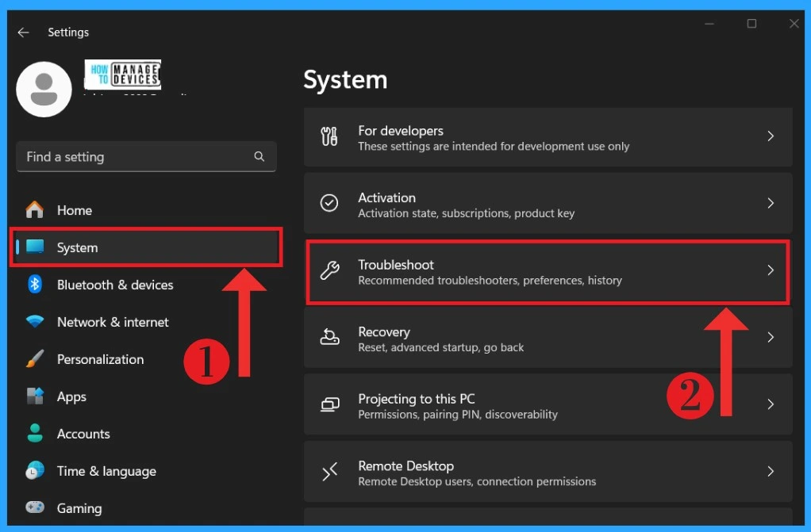Click the For developers tools icon

[329, 136]
